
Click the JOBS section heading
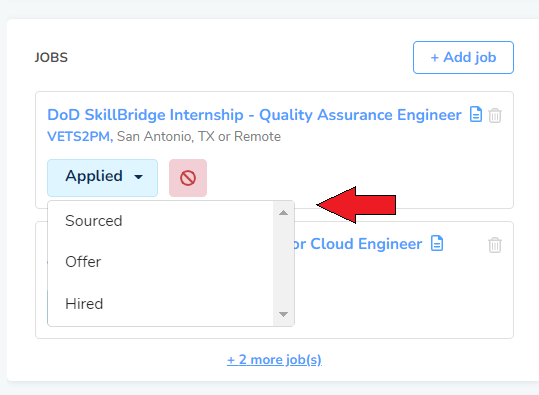[x=51, y=57]
